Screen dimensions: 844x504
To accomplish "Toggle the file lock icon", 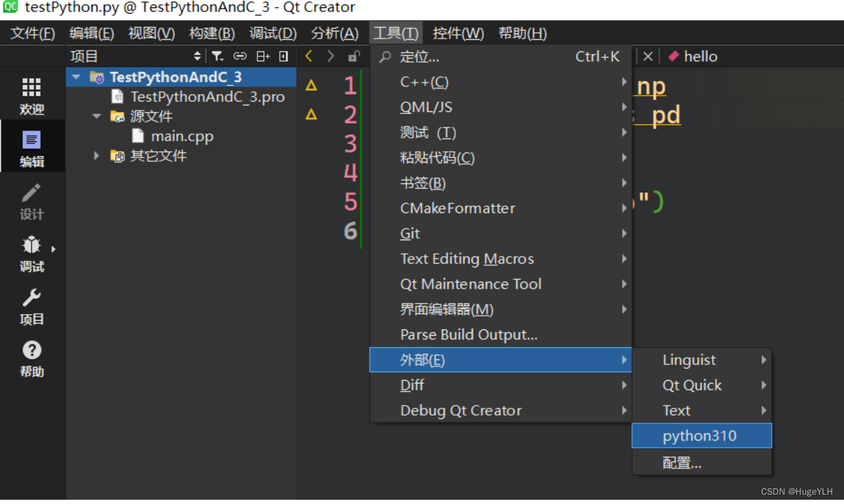I will click(x=354, y=56).
